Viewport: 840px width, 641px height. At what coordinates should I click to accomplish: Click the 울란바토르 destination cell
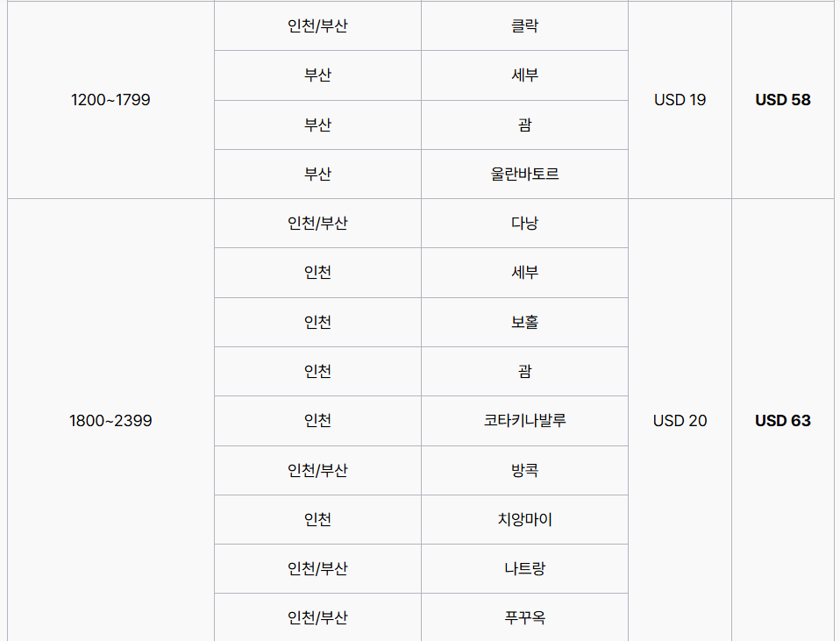click(524, 174)
